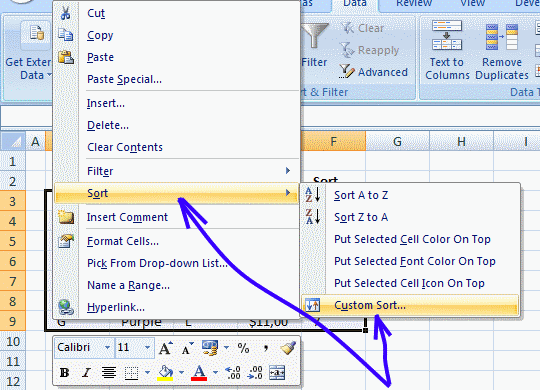Click the Hyperlink globe icon

click(65, 307)
